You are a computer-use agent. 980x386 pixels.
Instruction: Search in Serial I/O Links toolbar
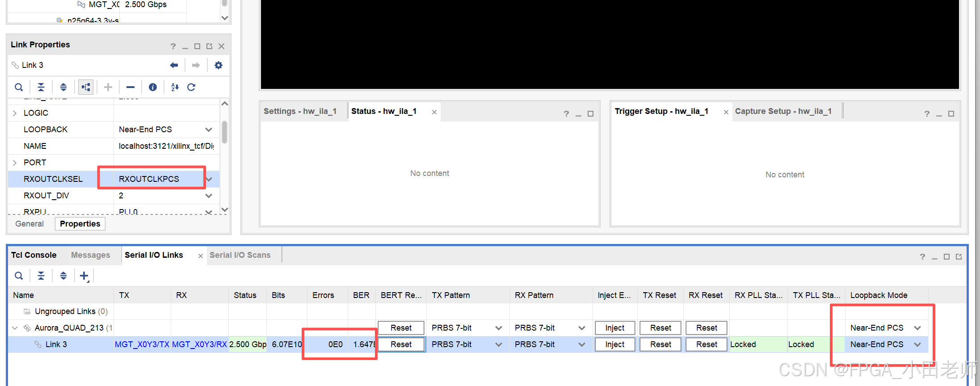click(x=19, y=276)
